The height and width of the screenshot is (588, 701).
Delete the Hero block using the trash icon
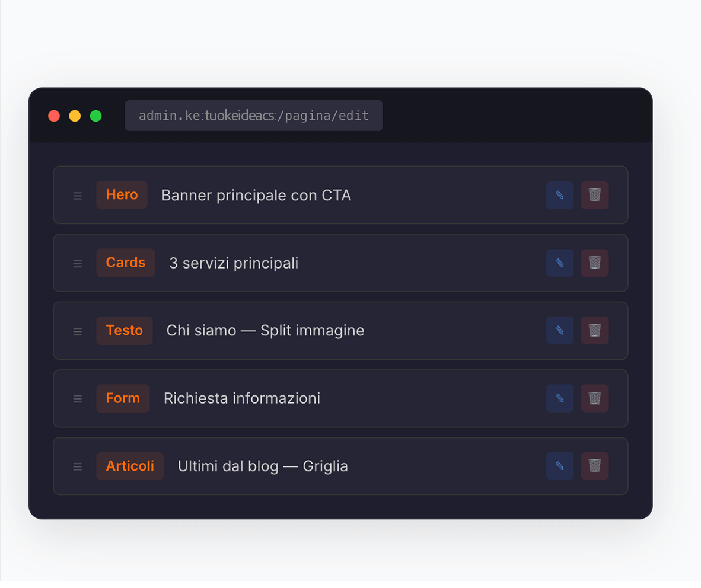click(x=595, y=195)
